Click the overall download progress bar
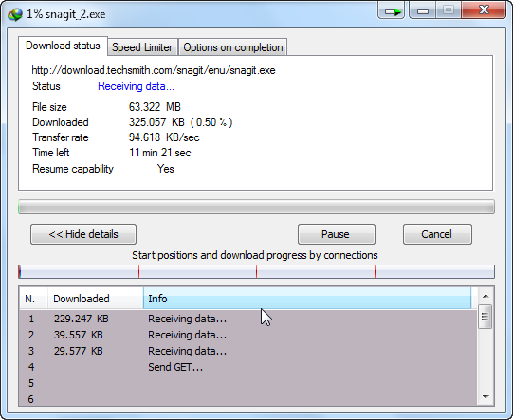 [x=256, y=207]
